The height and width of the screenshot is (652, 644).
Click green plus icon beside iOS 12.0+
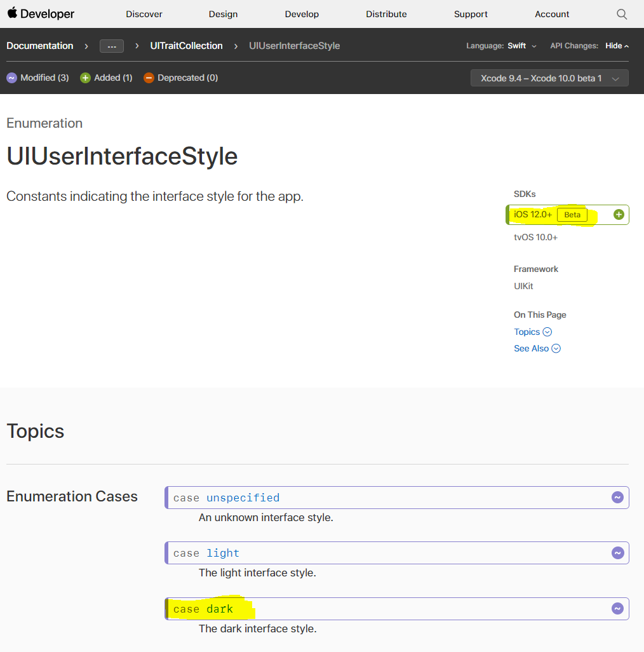[x=619, y=215]
